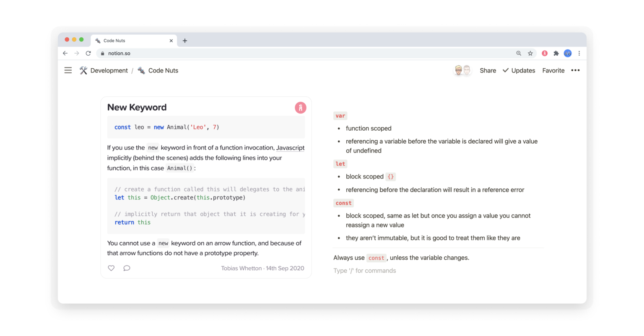Screen dimensions: 644x336
Task: Open the three-dot page options menu
Action: pyautogui.click(x=575, y=70)
